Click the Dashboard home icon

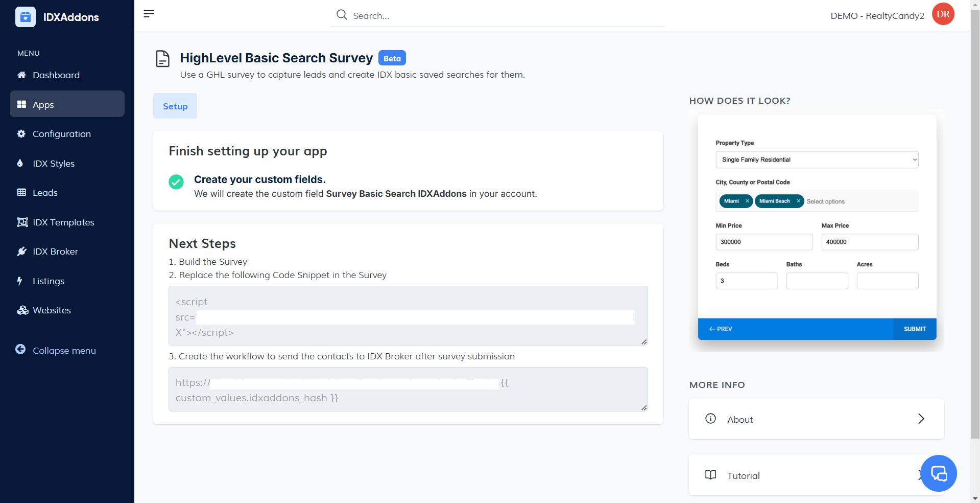point(21,75)
